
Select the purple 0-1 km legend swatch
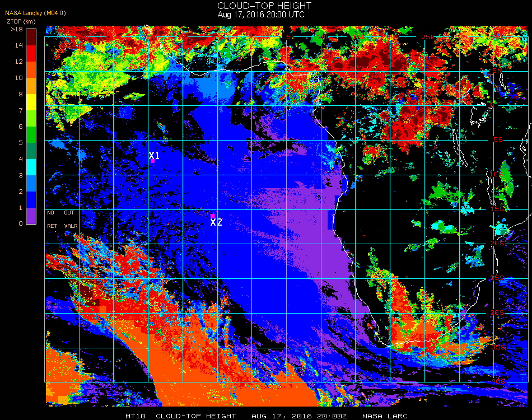(x=31, y=216)
